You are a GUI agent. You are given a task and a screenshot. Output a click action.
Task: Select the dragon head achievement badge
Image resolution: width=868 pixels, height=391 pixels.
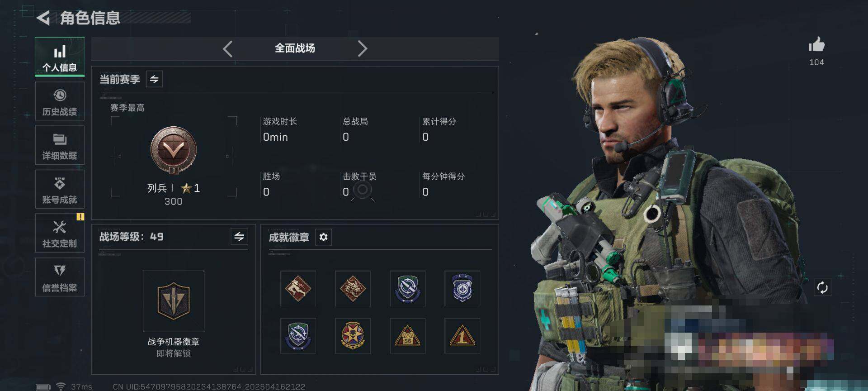tap(353, 288)
